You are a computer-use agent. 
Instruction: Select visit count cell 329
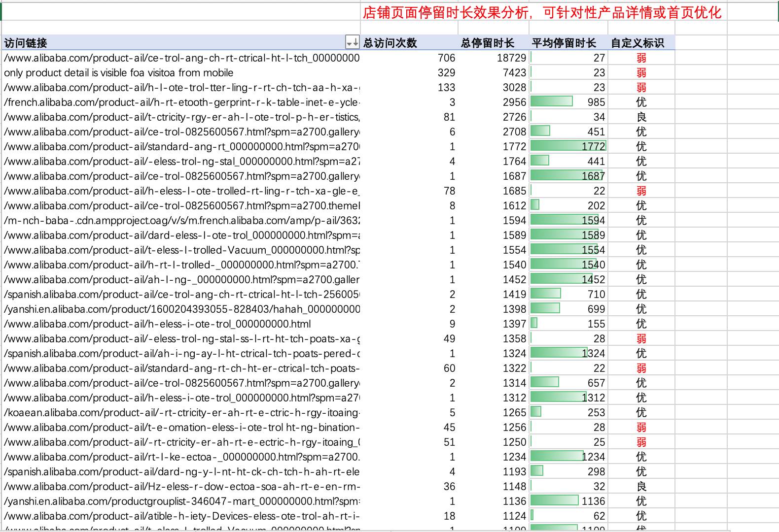coord(409,72)
